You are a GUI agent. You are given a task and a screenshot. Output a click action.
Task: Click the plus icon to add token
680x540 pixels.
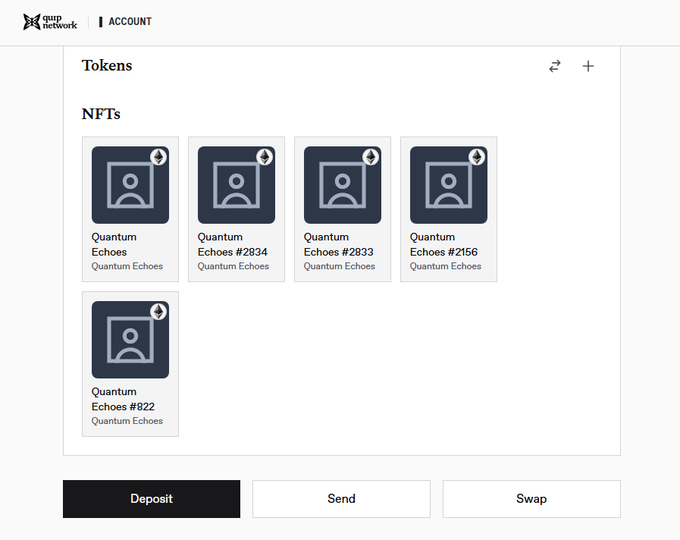(x=588, y=66)
